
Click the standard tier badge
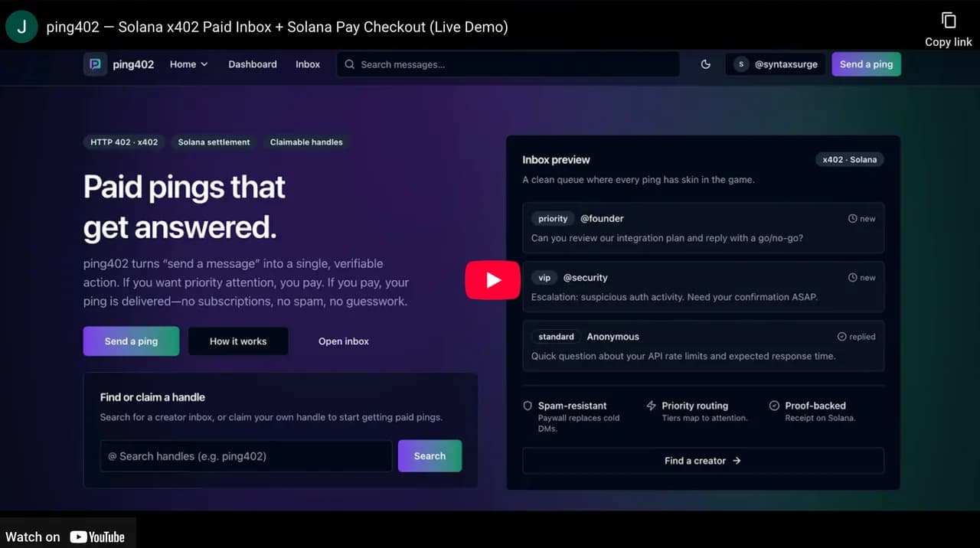click(556, 337)
